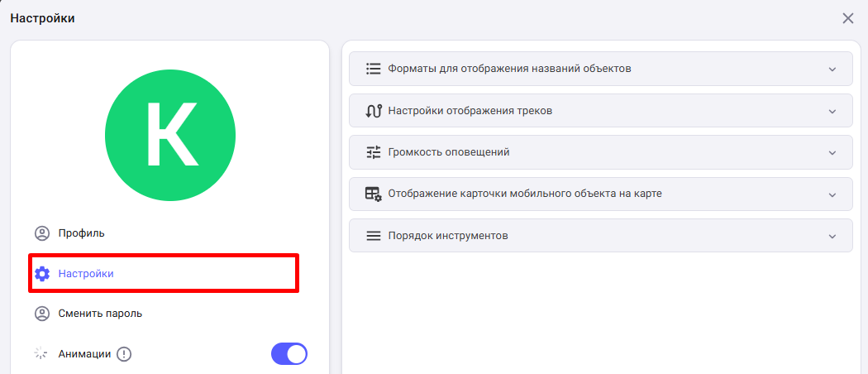Toggle the Анимации switch off

pos(289,353)
